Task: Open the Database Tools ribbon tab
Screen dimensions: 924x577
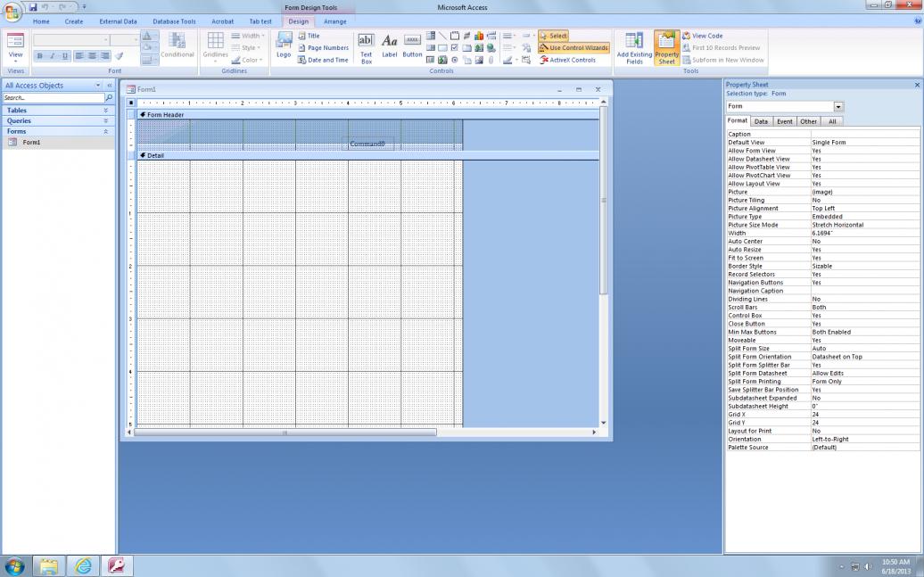Action: (175, 21)
